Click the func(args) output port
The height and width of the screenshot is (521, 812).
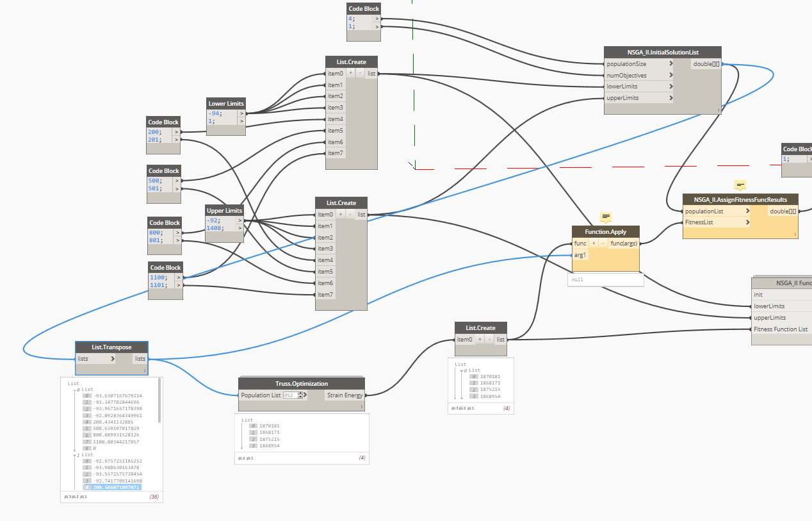click(624, 244)
